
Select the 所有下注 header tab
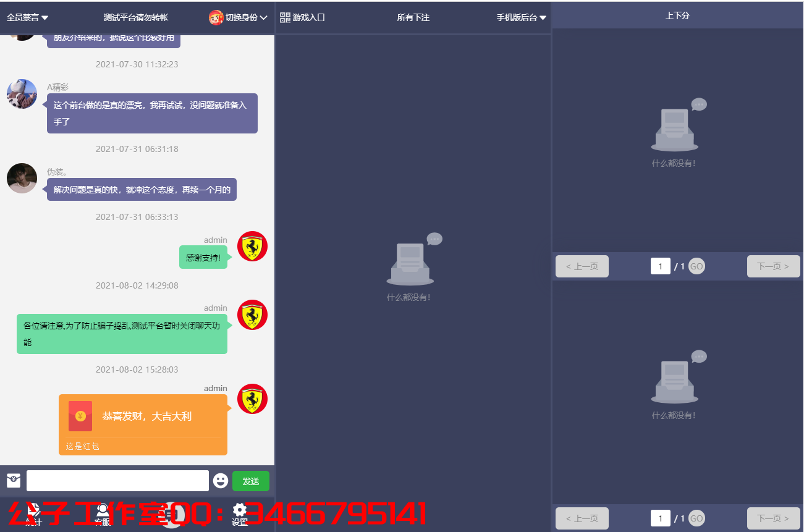(413, 18)
